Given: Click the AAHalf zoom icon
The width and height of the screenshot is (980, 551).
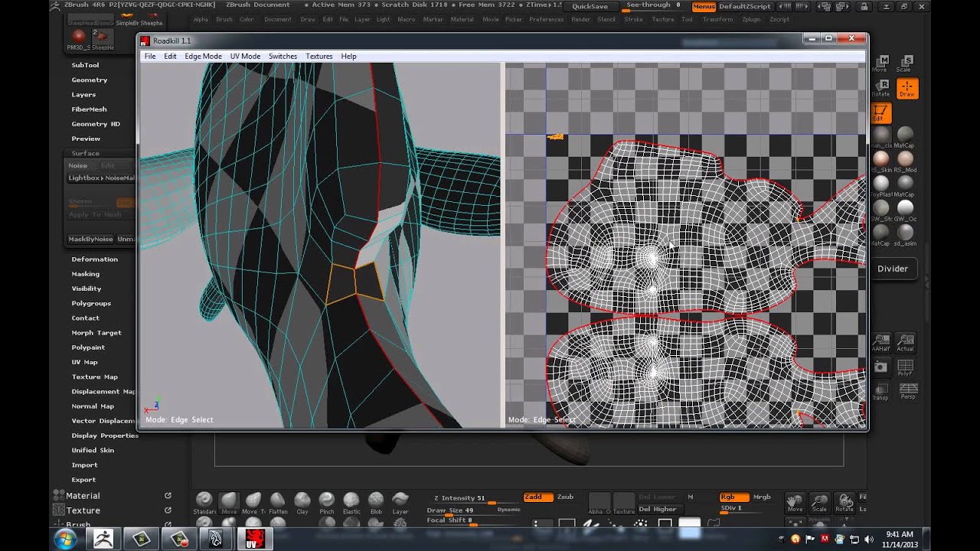Looking at the screenshot, I should (881, 342).
